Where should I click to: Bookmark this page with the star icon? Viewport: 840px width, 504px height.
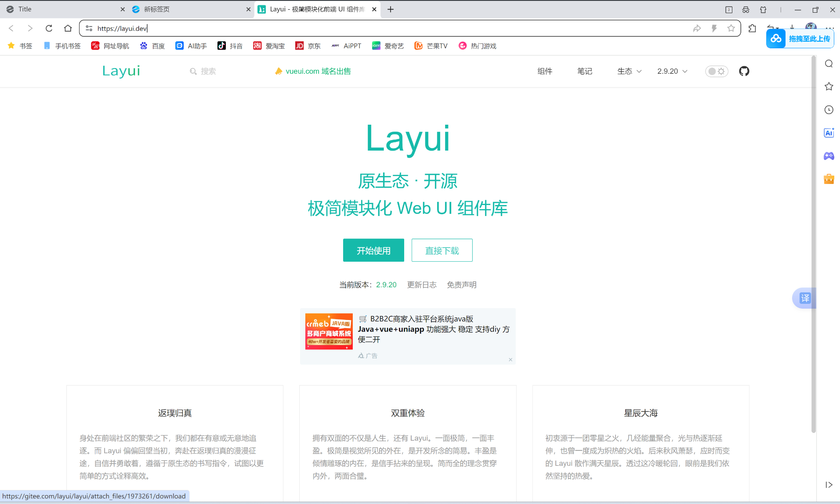pyautogui.click(x=731, y=29)
